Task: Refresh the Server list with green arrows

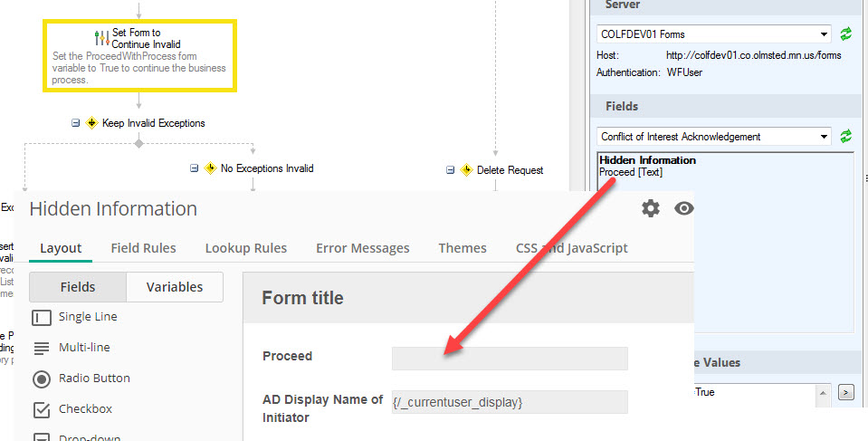Action: pos(846,34)
